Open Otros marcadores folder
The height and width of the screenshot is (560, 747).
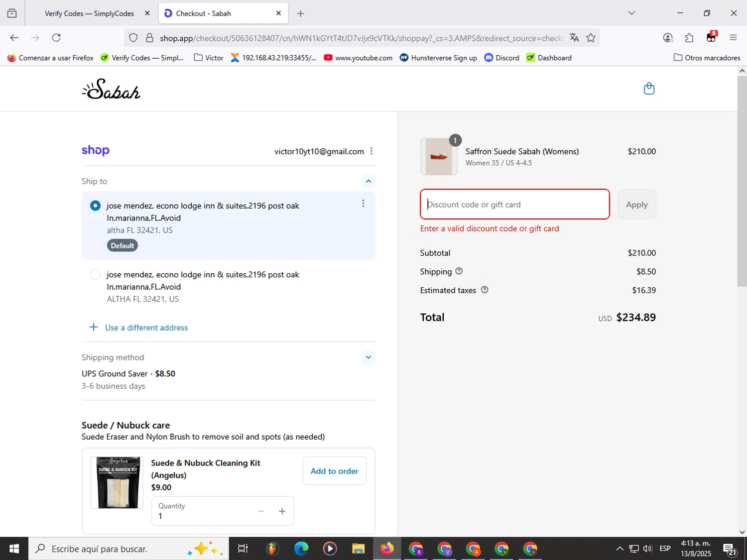(707, 58)
